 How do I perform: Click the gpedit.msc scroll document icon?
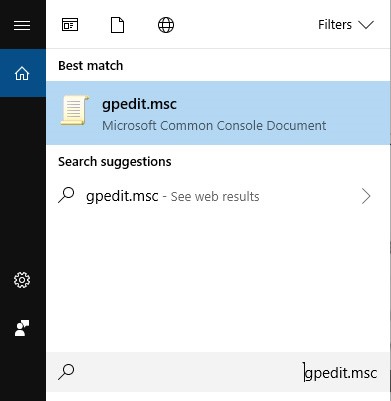pyautogui.click(x=75, y=110)
